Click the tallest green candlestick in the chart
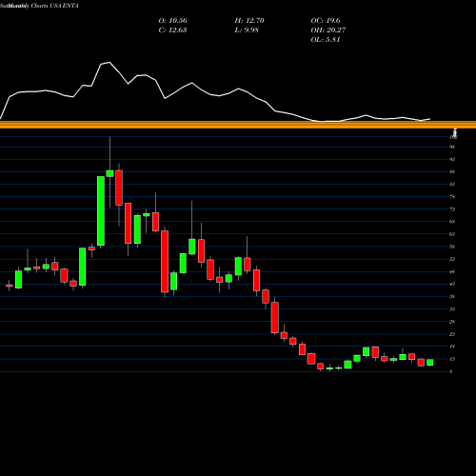 tap(101, 210)
